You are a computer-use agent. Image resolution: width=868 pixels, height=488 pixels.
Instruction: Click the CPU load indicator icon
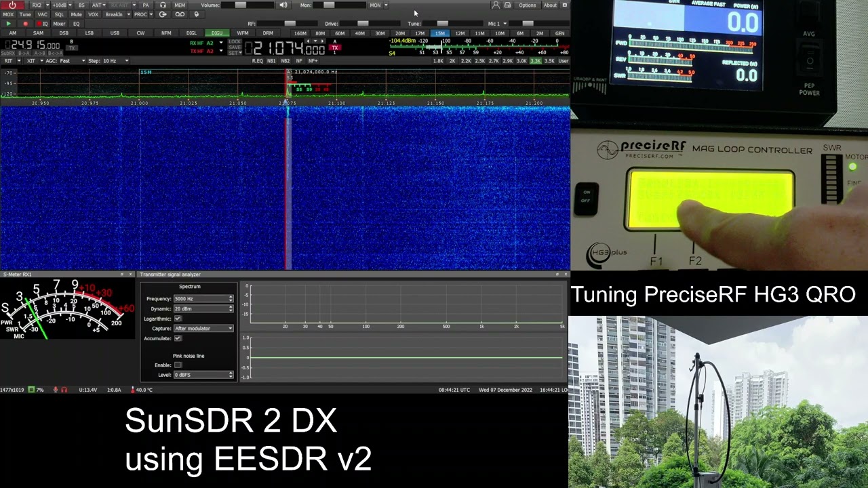[x=31, y=390]
